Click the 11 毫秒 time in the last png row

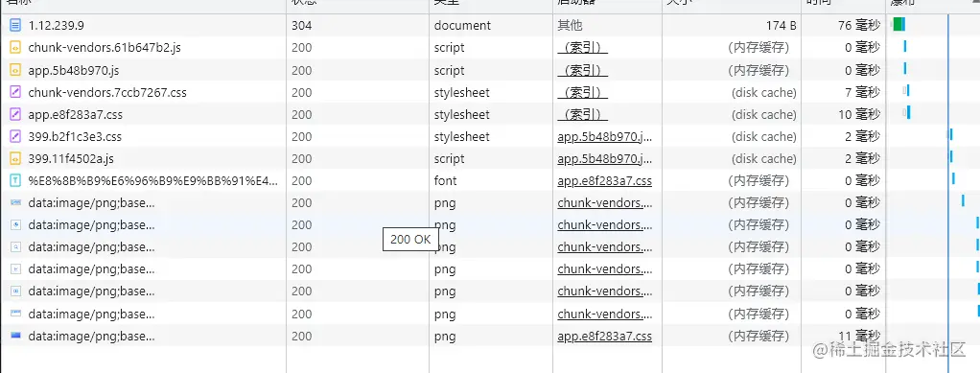[859, 337]
